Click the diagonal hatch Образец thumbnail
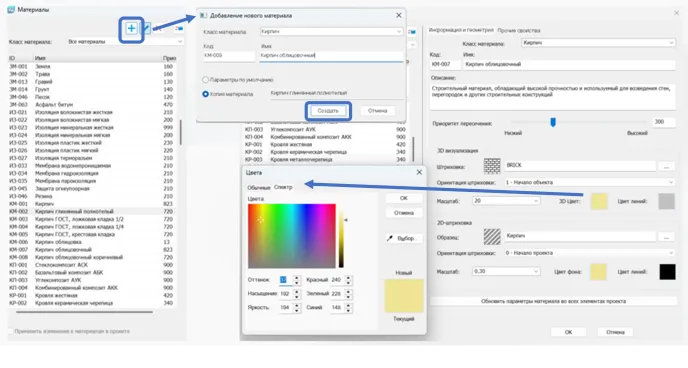 (492, 236)
